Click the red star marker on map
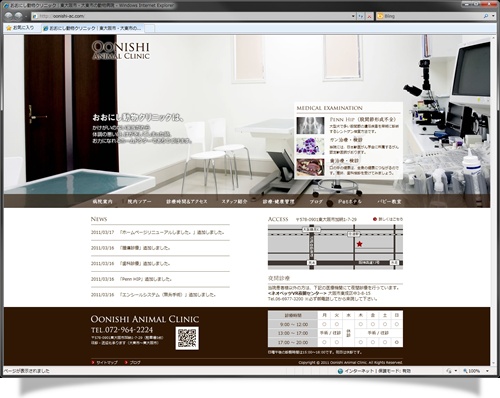This screenshot has height=398, width=500. (359, 244)
